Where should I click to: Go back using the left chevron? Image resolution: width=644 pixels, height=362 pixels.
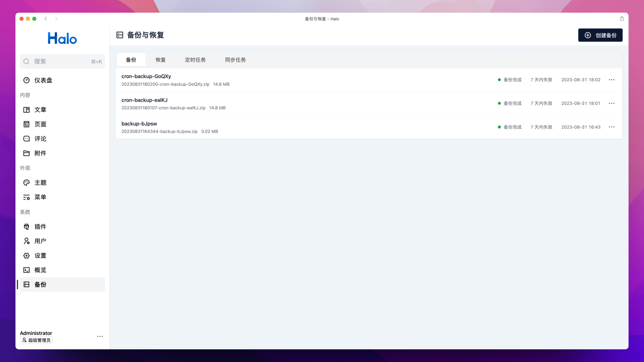click(46, 19)
